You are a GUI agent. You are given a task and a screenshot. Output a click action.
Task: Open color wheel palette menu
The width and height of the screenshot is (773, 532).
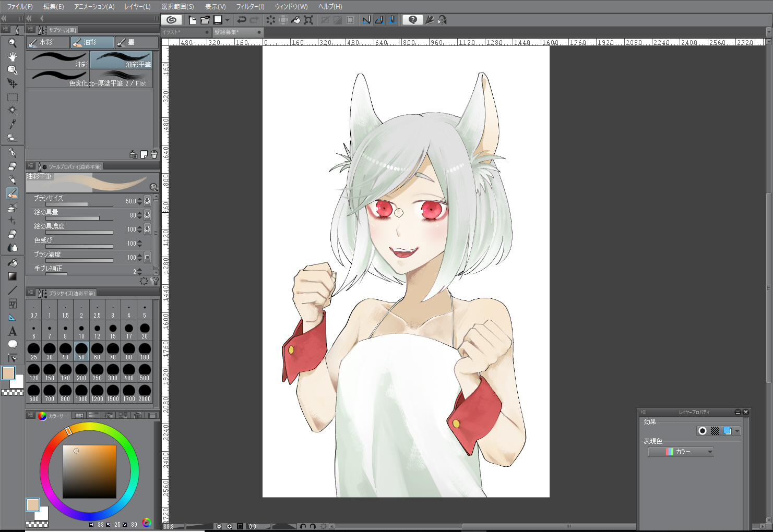[31, 415]
